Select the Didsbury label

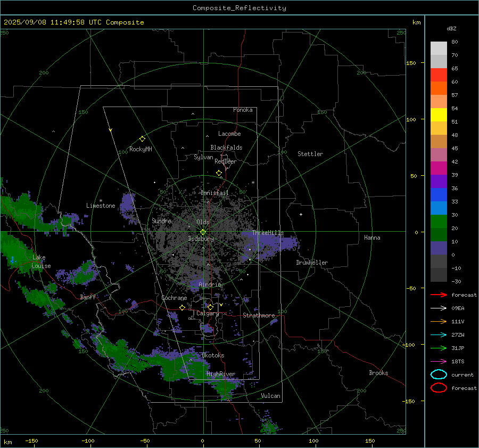tap(201, 239)
